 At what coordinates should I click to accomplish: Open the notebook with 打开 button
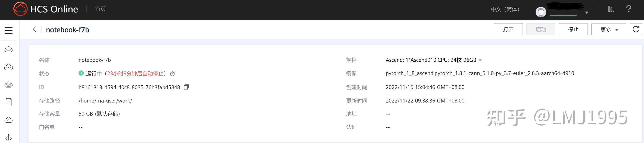[x=508, y=29]
